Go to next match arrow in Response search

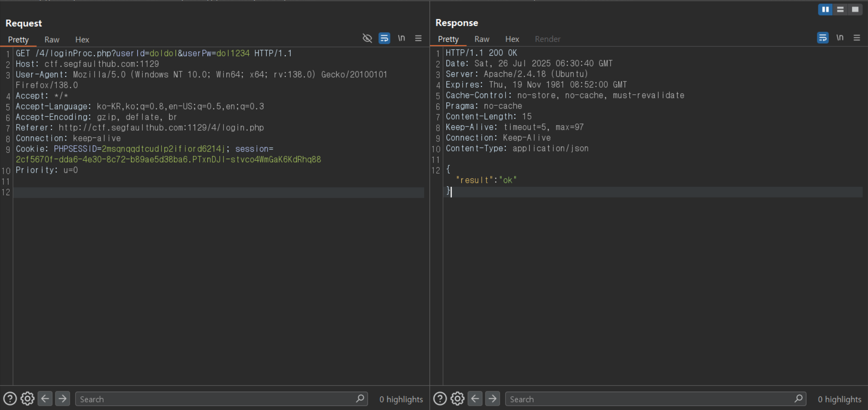tap(492, 399)
